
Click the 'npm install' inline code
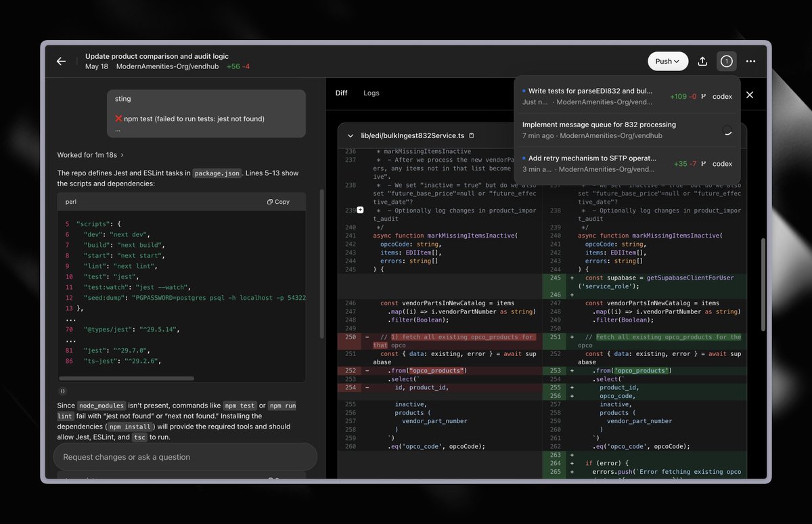[x=130, y=427]
